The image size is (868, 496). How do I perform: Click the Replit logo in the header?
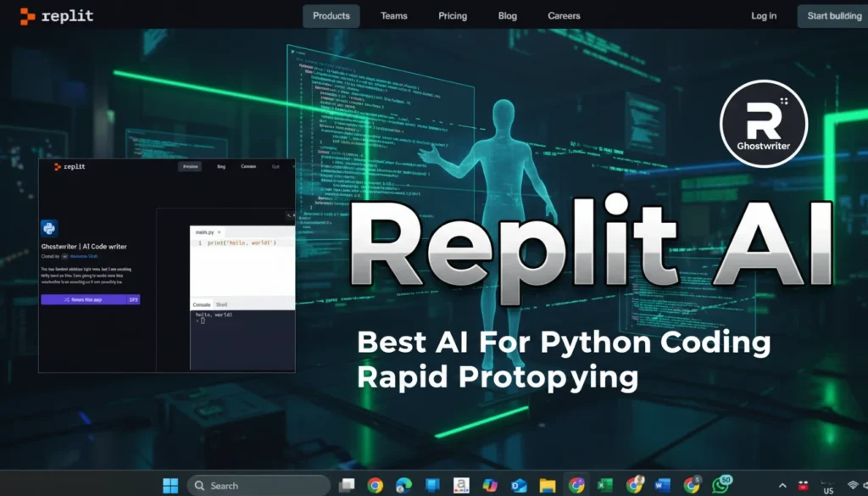pyautogui.click(x=56, y=15)
